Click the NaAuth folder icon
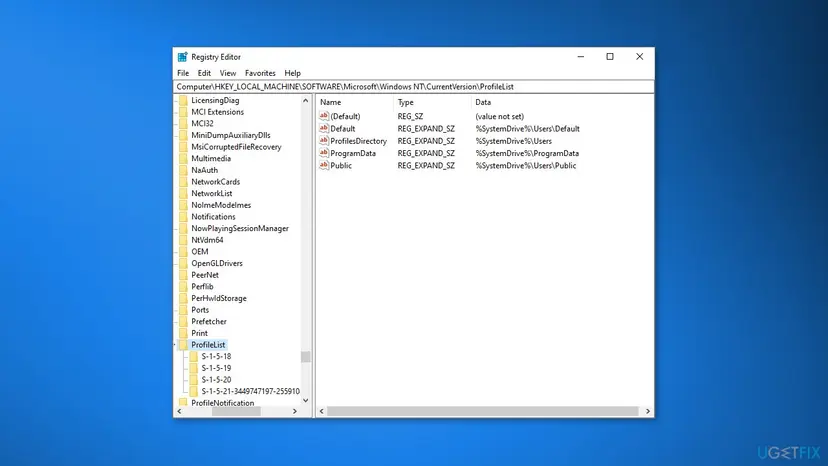 [x=183, y=170]
